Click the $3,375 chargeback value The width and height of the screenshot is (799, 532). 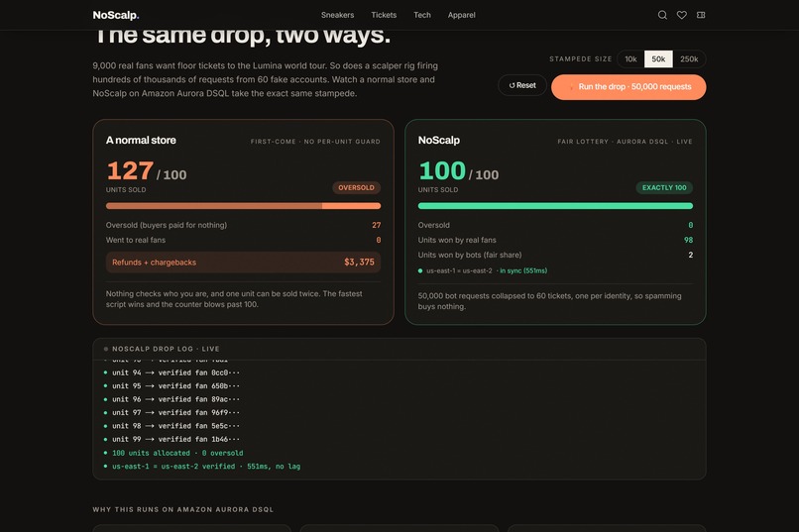click(x=359, y=263)
